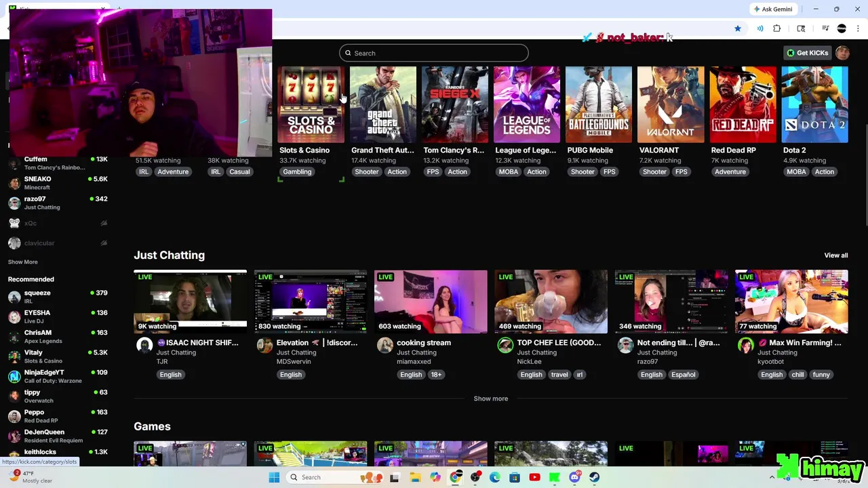Select the MOBA tag under League of Legends
The height and width of the screenshot is (488, 868).
click(x=509, y=172)
